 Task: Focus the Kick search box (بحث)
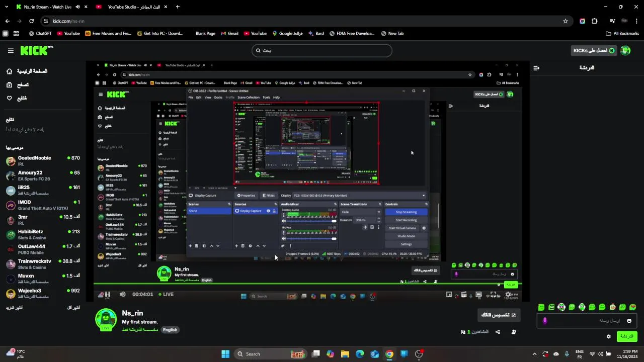[x=322, y=50]
